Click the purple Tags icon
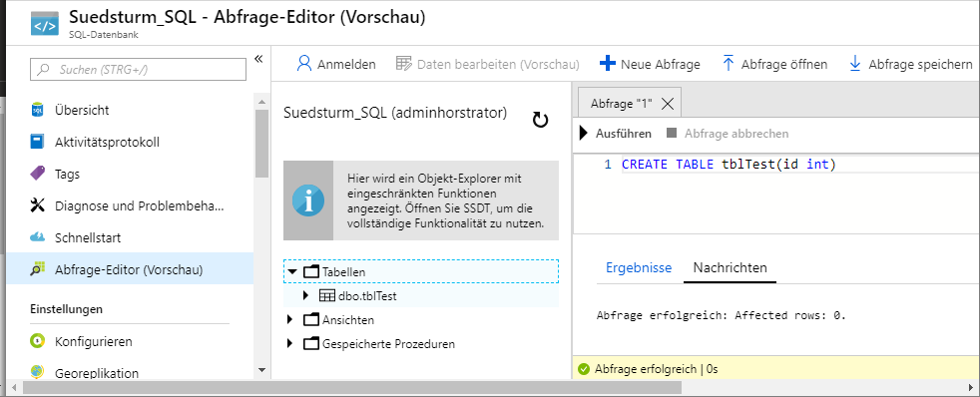980x397 pixels. tap(38, 173)
